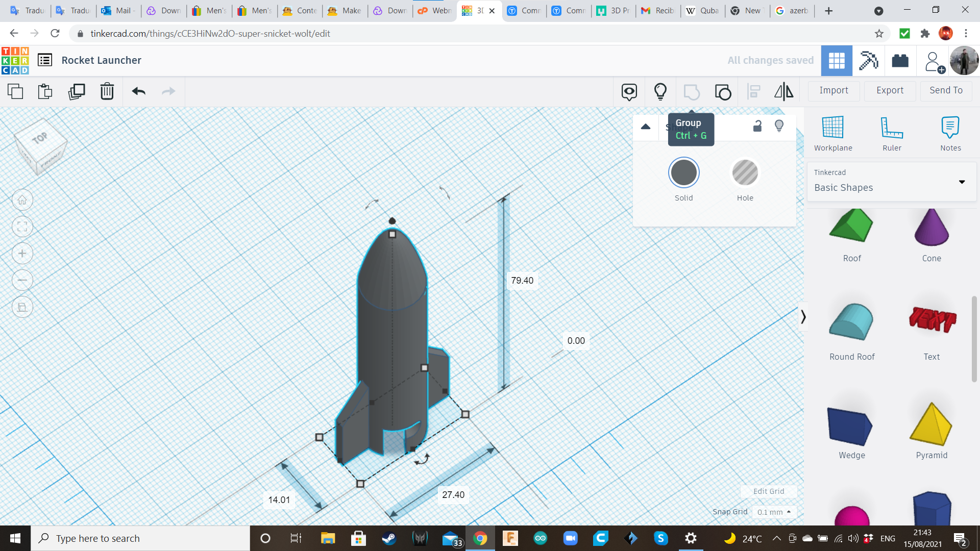Image resolution: width=980 pixels, height=551 pixels.
Task: Switch to the Wikipedia Quba browser tab
Action: [703, 11]
